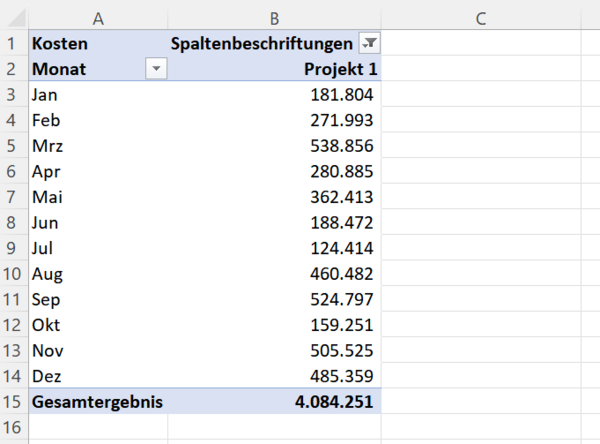Select column B header
The width and height of the screenshot is (600, 444).
pos(274,18)
